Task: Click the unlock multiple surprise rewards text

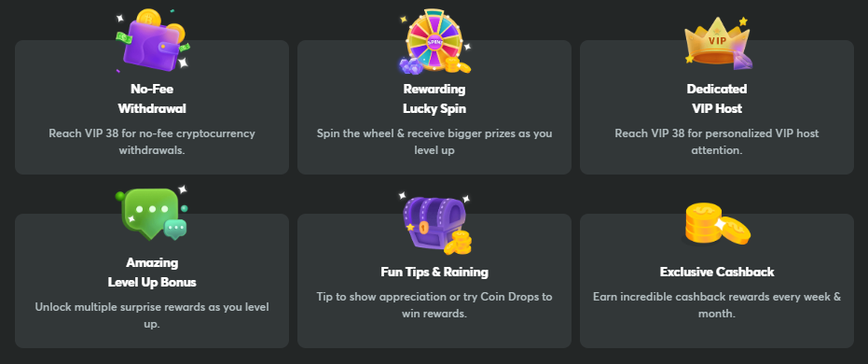Action: 152,315
